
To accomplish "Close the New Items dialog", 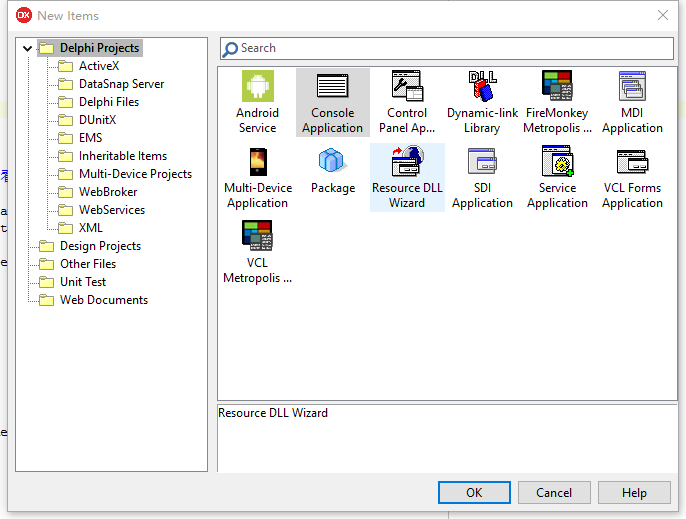I will pos(663,15).
